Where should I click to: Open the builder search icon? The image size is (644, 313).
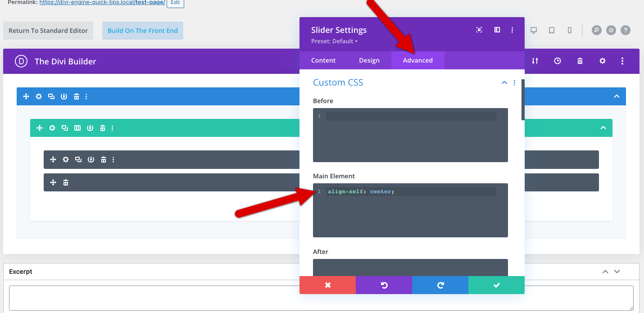(596, 30)
